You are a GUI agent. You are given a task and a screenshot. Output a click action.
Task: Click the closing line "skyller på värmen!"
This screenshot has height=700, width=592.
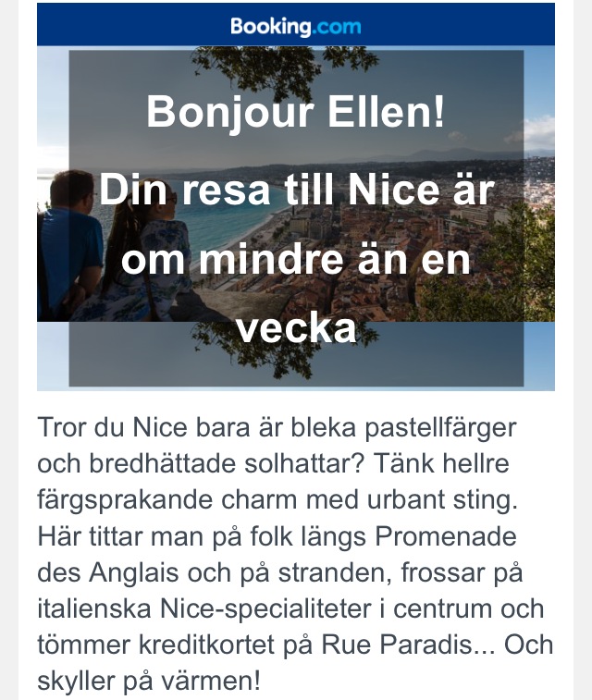(149, 682)
